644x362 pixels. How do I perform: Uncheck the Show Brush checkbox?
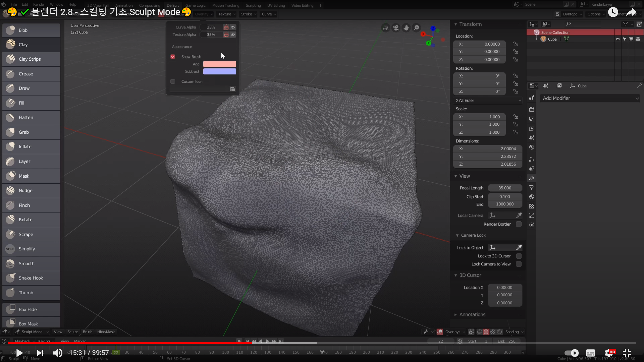(173, 57)
